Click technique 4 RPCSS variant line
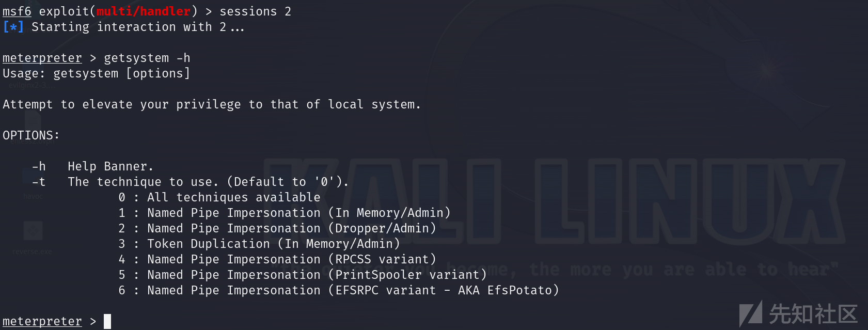 click(277, 259)
